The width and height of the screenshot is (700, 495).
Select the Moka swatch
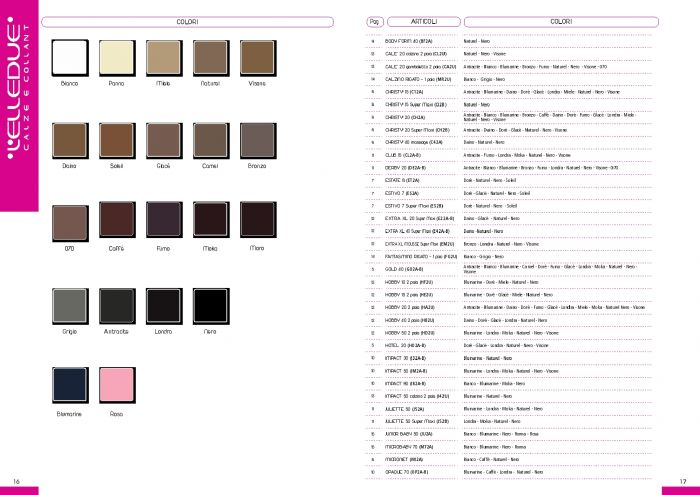(211, 220)
